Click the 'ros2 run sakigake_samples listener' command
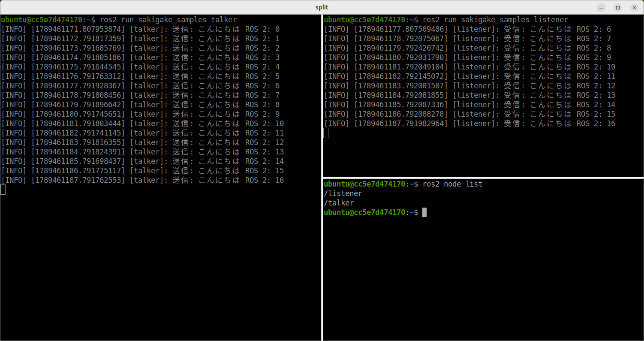The image size is (644, 341). click(495, 20)
